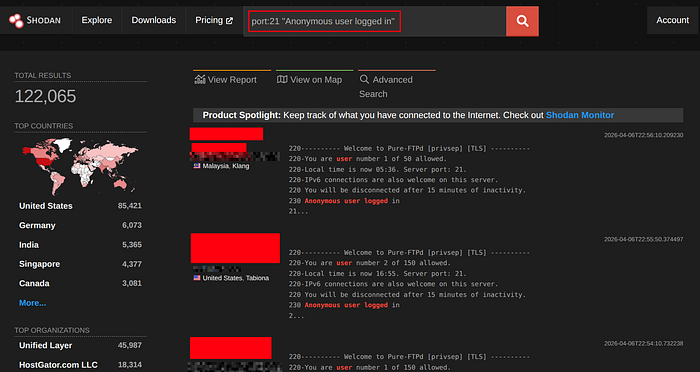Click the 4,377 Singapore count
Screen dimensions: 700x372
[x=132, y=264]
